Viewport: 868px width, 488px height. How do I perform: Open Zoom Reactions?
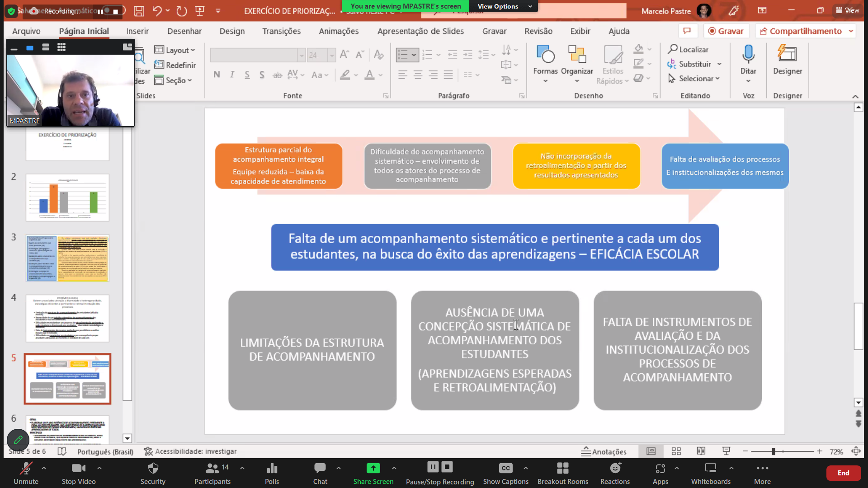(x=615, y=473)
